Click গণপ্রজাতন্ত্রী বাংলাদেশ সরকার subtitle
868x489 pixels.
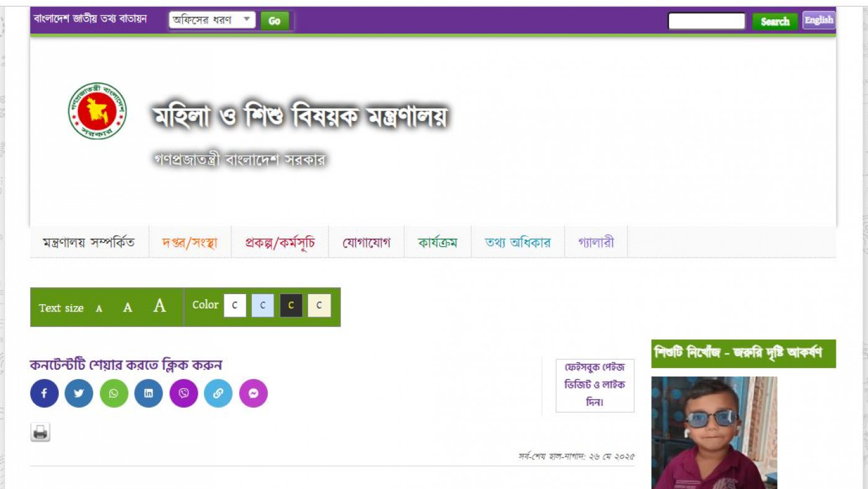pyautogui.click(x=239, y=159)
